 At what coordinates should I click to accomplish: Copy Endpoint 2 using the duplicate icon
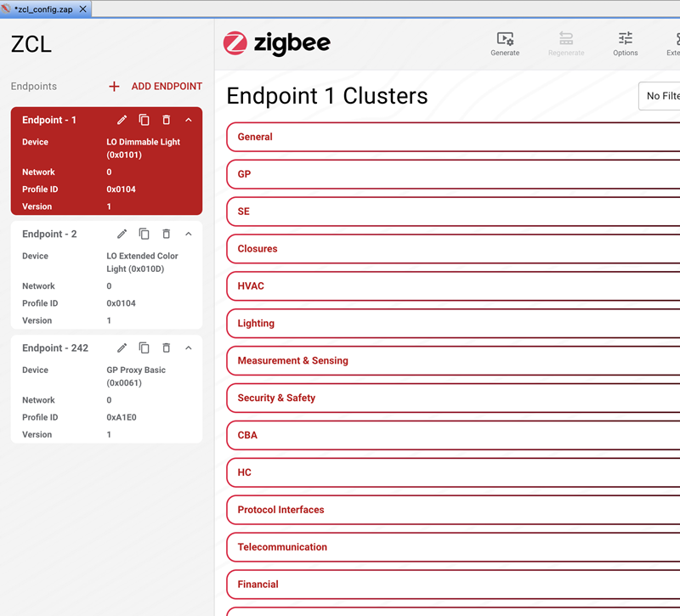144,235
